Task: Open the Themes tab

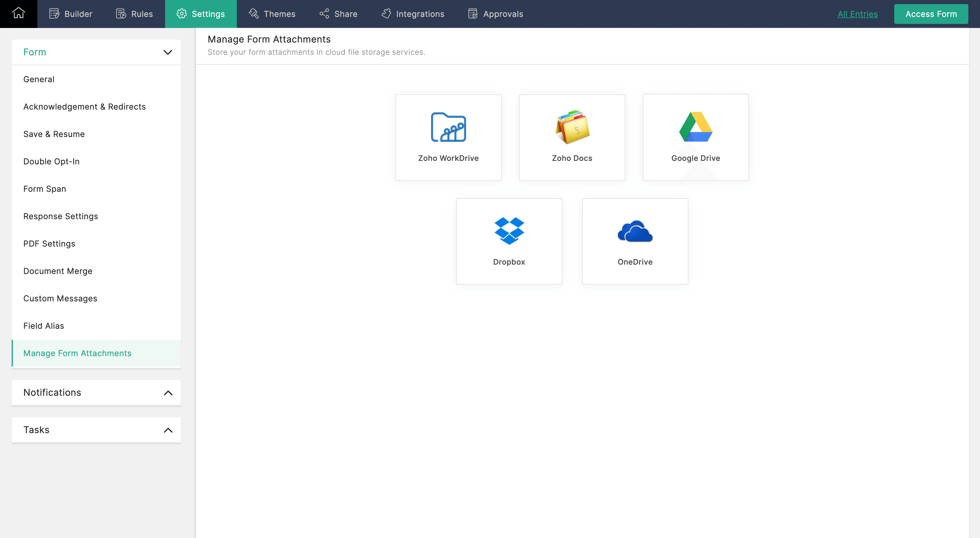Action: (272, 14)
